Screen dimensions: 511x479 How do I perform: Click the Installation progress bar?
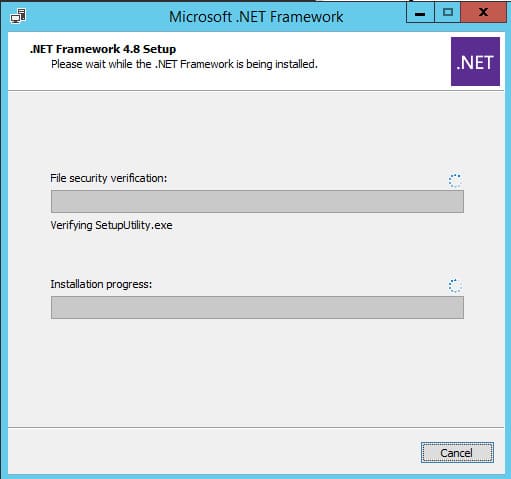(x=257, y=307)
